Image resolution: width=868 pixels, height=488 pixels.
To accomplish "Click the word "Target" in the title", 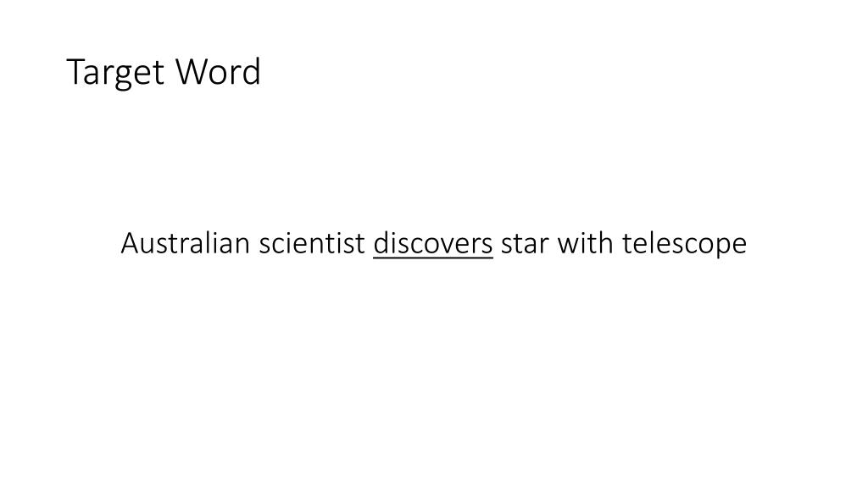I will pos(115,72).
